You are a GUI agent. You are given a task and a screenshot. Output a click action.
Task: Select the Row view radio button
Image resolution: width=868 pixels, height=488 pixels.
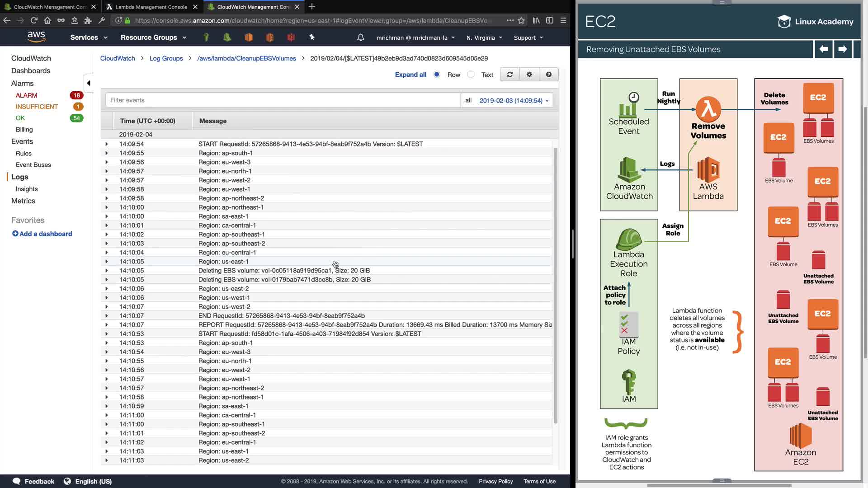[x=437, y=75]
